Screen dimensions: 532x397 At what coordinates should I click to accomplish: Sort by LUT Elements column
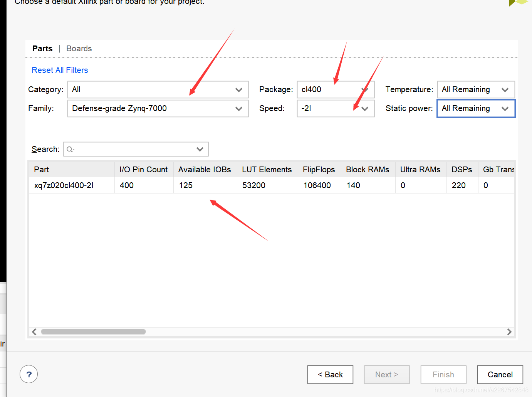pyautogui.click(x=267, y=170)
